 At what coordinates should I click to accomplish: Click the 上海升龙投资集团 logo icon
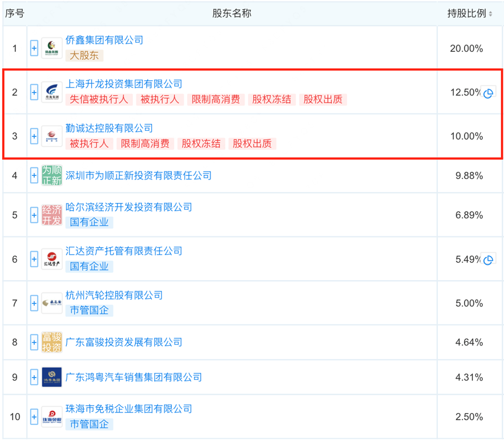[x=52, y=93]
